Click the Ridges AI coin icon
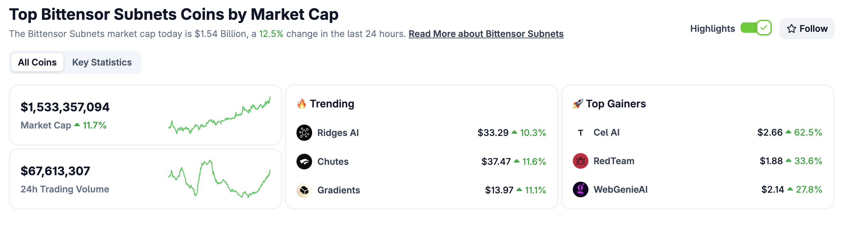 tap(304, 132)
